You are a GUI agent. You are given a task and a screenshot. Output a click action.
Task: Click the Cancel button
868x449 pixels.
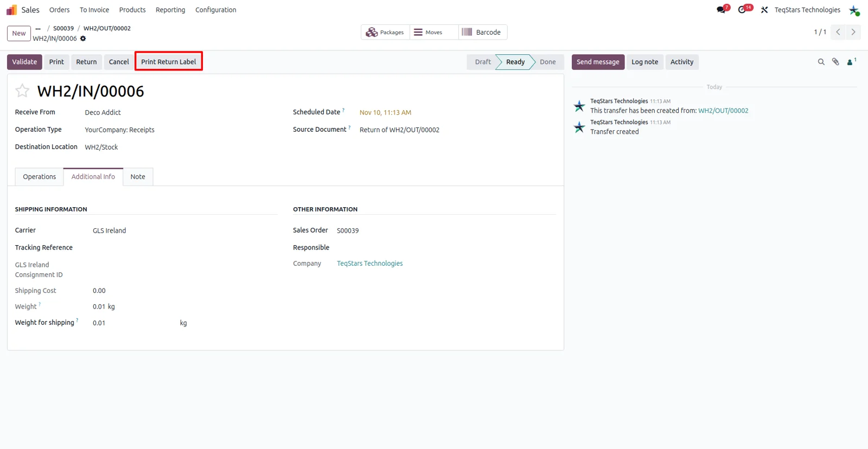point(119,62)
